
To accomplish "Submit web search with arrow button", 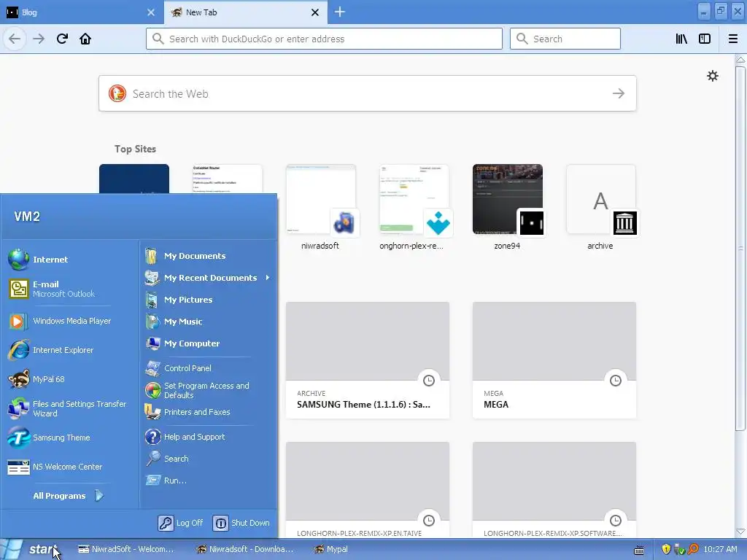I will pyautogui.click(x=619, y=93).
